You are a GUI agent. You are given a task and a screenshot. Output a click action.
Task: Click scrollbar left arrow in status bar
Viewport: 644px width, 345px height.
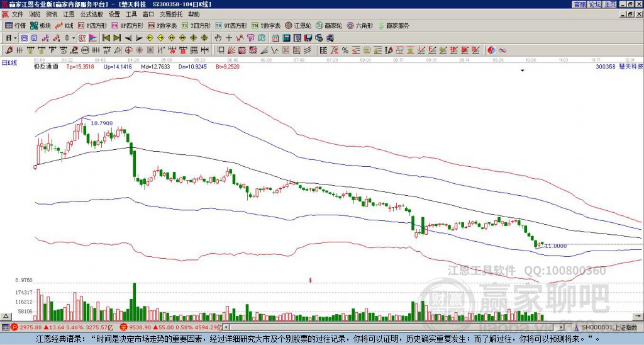point(226,327)
